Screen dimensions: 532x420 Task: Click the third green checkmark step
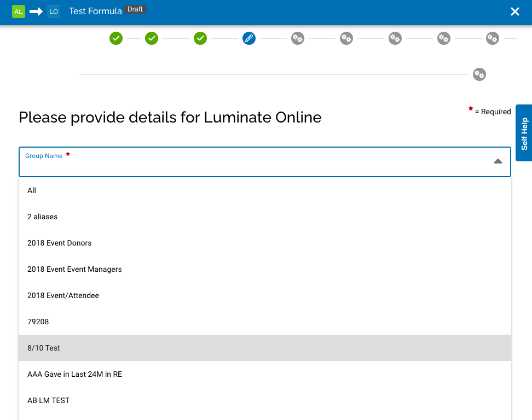coord(200,38)
